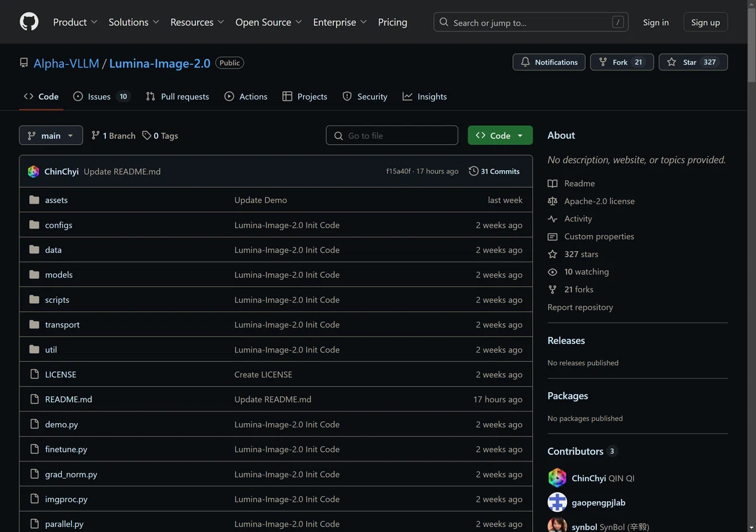Switch to the Projects tab

(305, 96)
